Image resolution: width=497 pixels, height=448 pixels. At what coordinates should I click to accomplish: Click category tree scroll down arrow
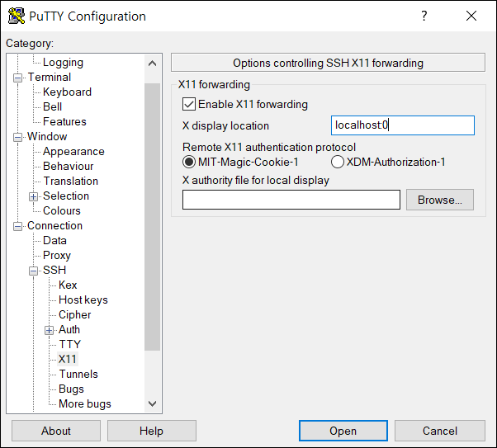pyautogui.click(x=153, y=403)
